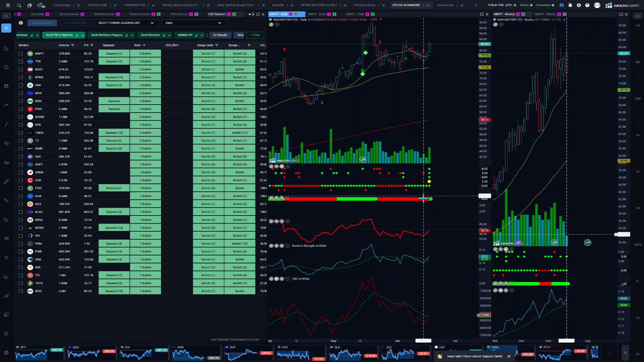Open options menu for Home Page tab
This screenshot has height=362, width=644.
click(x=74, y=5)
